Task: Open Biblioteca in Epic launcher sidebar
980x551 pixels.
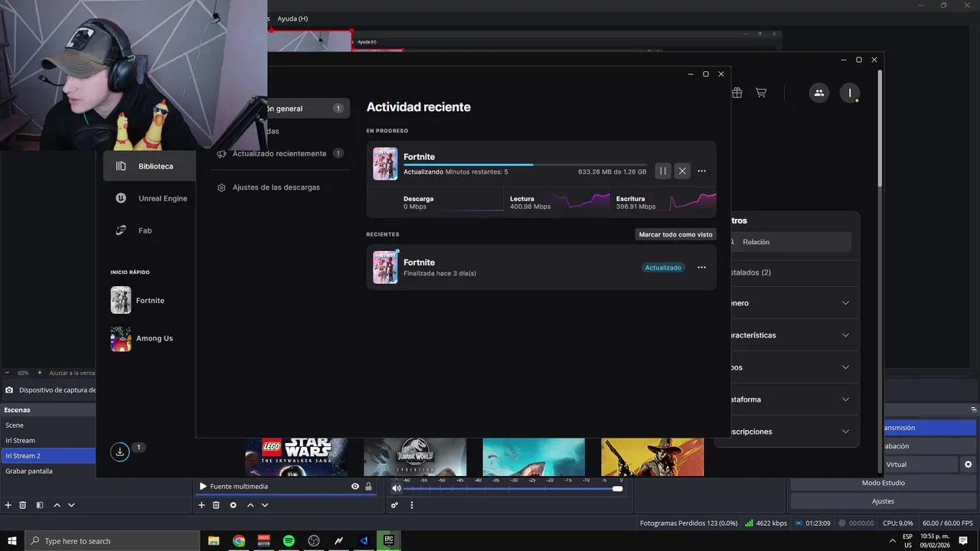Action: click(x=149, y=166)
